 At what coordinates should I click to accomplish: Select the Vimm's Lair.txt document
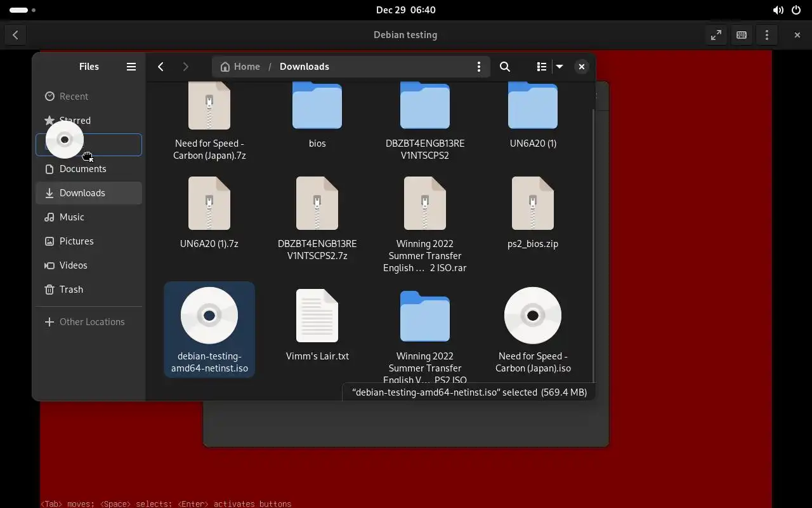point(317,325)
